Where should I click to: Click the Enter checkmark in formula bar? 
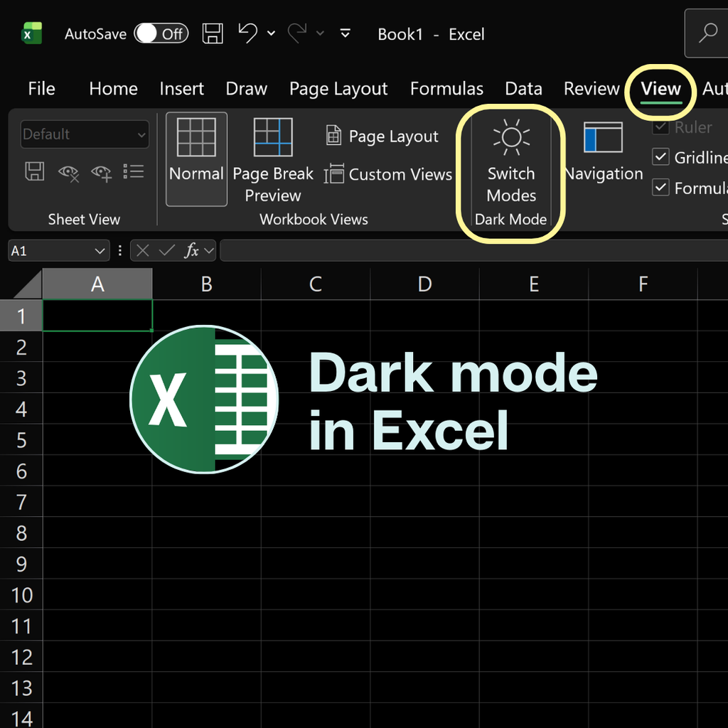point(166,251)
